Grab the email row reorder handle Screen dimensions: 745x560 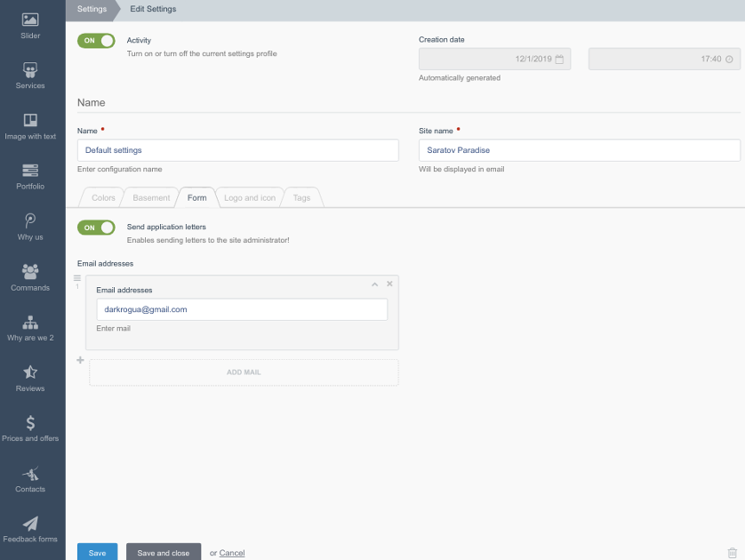click(77, 278)
